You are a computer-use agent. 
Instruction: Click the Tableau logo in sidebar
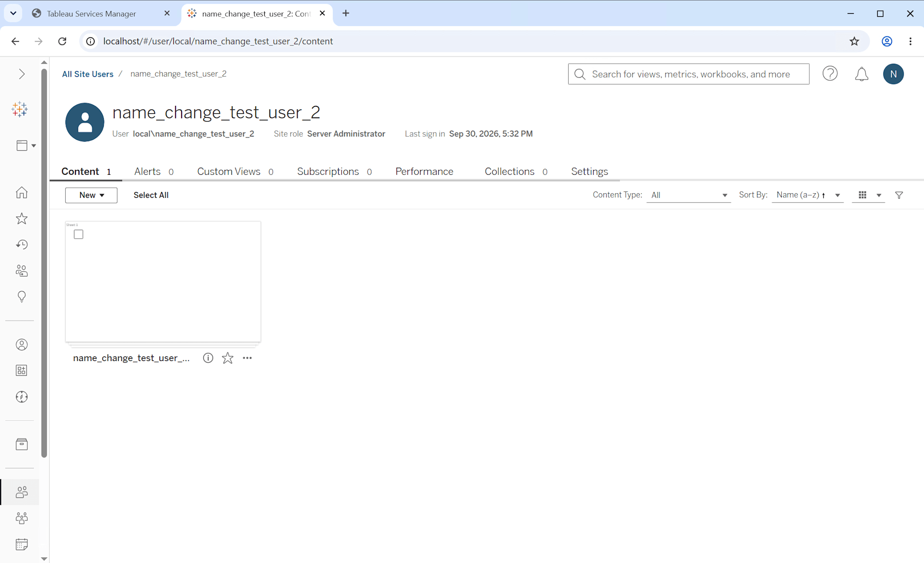click(x=20, y=109)
